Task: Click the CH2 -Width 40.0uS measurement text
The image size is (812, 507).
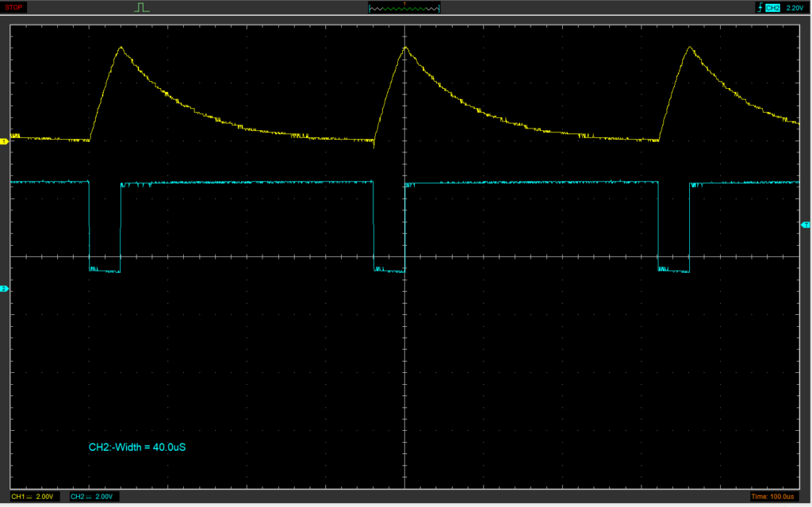Action: (137, 447)
